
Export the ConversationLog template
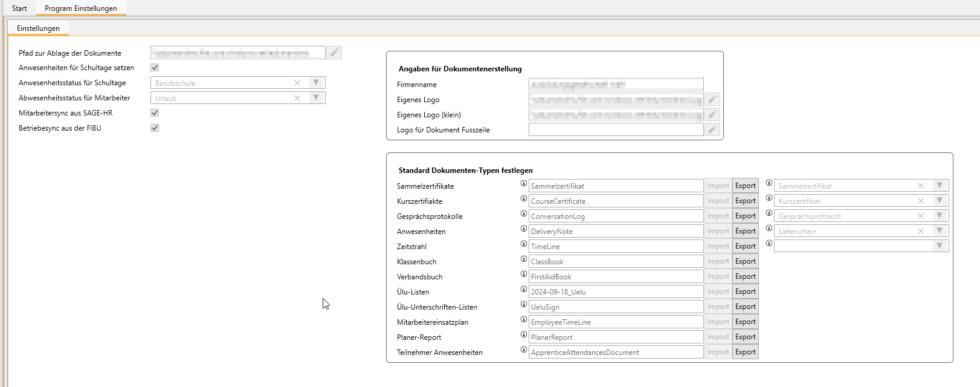point(746,216)
